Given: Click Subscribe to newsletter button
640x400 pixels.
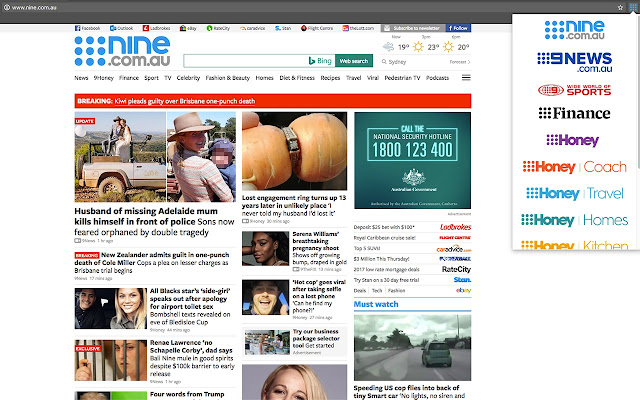Looking at the screenshot, I should click(413, 28).
